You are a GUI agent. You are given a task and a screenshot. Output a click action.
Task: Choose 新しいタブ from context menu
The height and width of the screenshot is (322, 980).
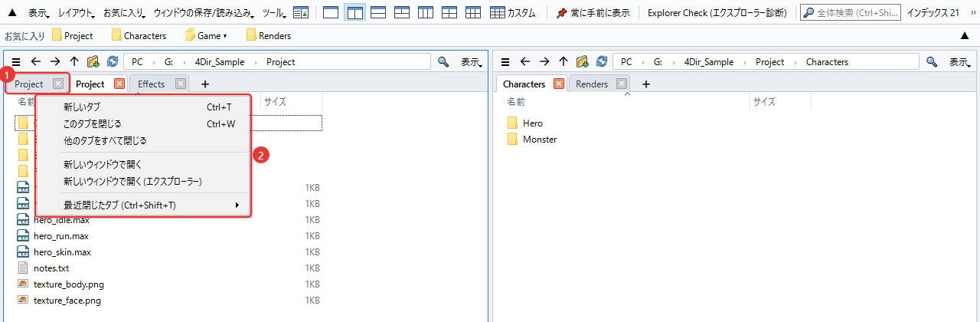pyautogui.click(x=142, y=107)
